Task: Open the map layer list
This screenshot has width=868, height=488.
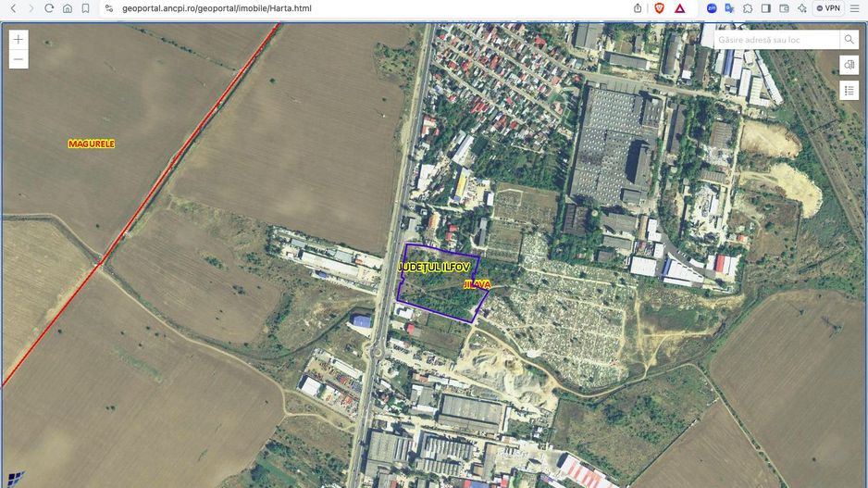Action: [x=849, y=91]
